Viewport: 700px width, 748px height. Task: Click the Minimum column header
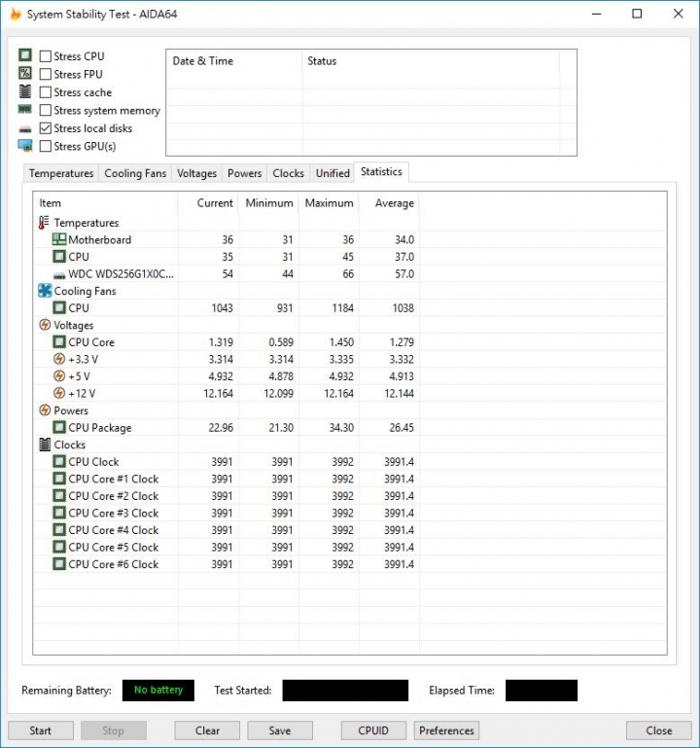[268, 202]
